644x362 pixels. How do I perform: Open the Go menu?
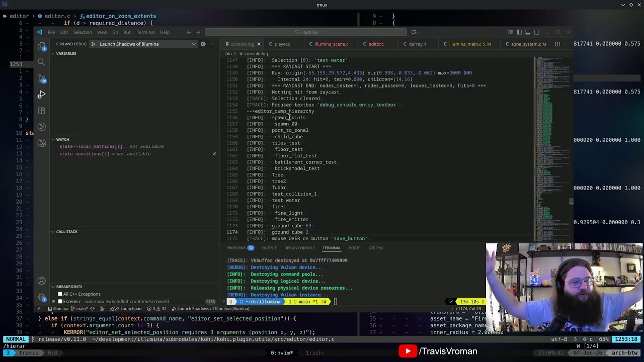pyautogui.click(x=115, y=32)
